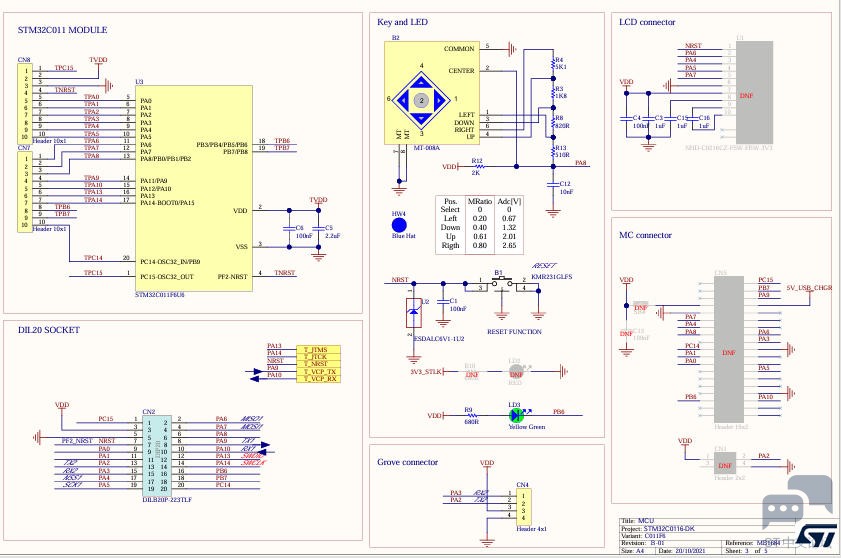This screenshot has height=558, width=841.
Task: Click the PF2_NRST label on DIL20 socket
Action: 77,440
